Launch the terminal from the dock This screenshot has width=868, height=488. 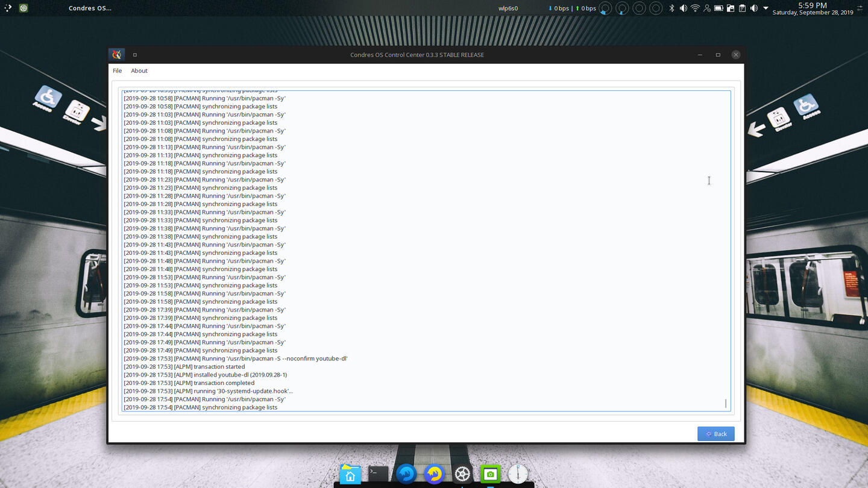coord(379,474)
